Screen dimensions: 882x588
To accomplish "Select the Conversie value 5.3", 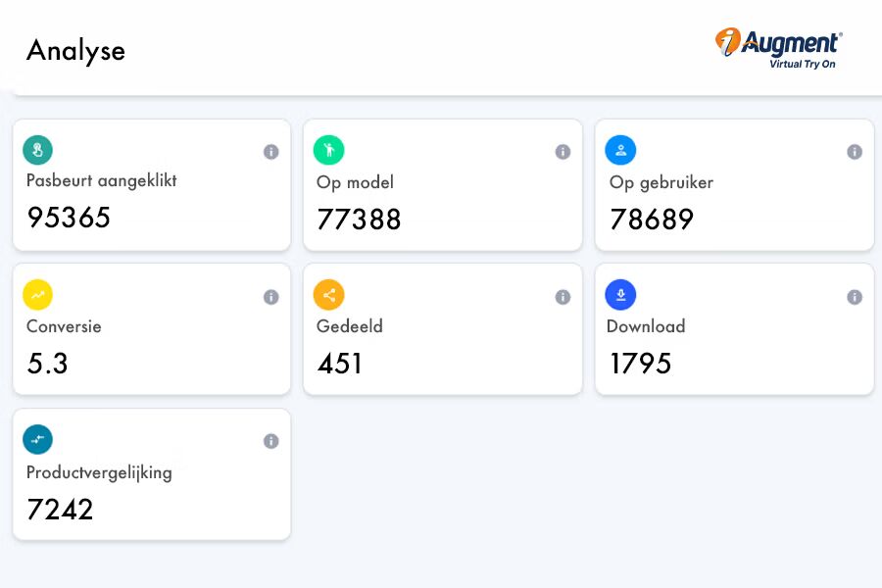I will (x=46, y=364).
